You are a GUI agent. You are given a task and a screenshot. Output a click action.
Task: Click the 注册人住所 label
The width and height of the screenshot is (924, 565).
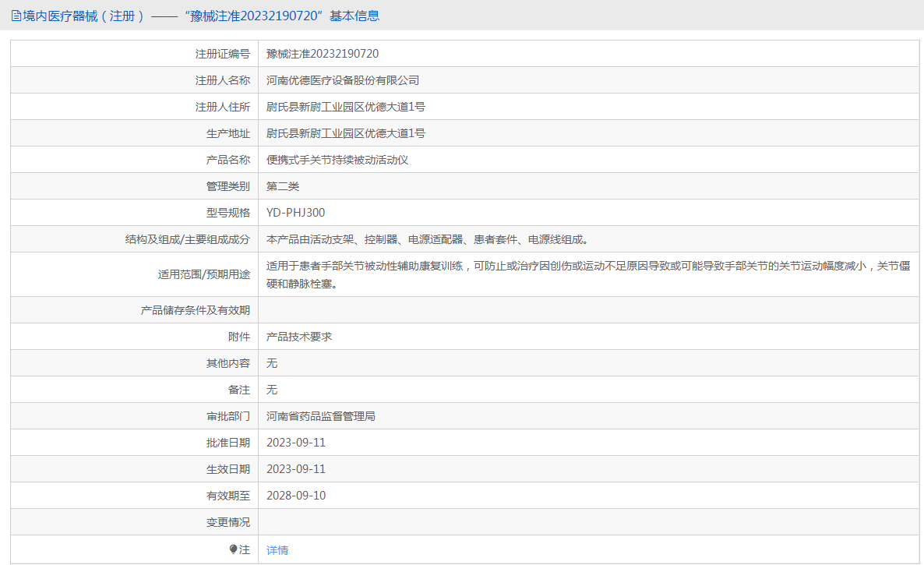point(223,107)
